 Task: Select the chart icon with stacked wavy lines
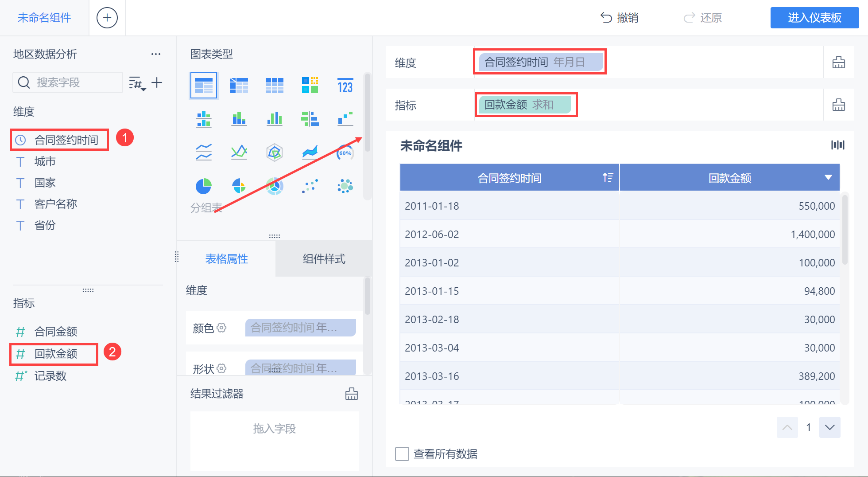tap(204, 152)
